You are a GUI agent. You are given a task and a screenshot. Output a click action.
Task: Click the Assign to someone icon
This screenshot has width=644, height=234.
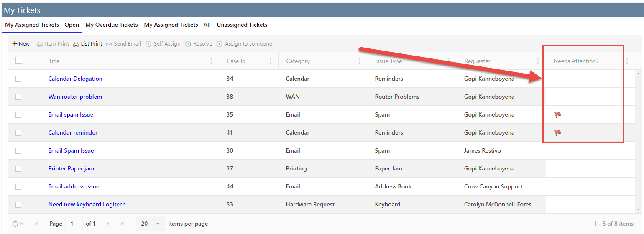point(220,44)
